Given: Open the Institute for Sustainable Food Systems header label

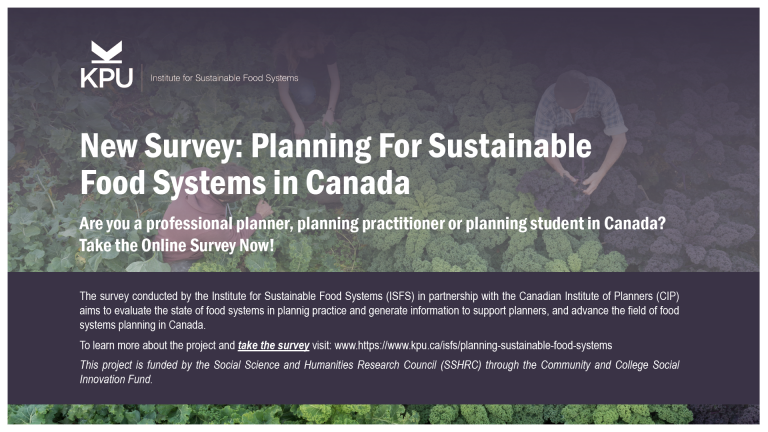Looking at the screenshot, I should [224, 78].
